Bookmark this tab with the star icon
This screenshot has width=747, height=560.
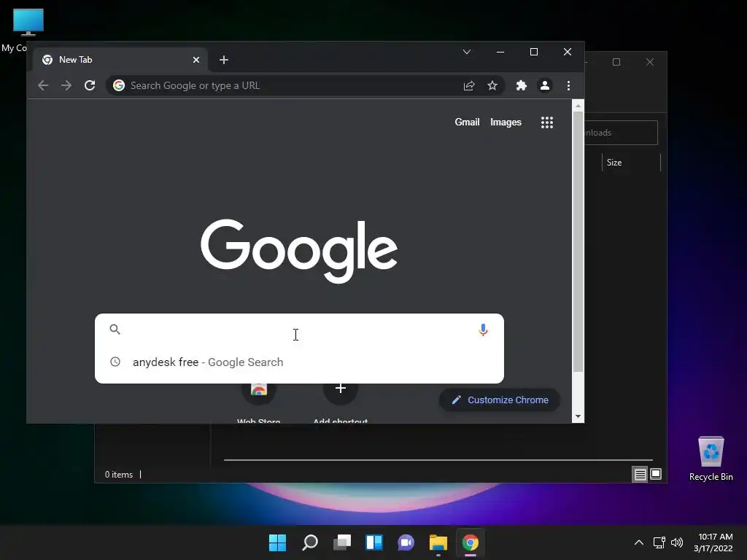pyautogui.click(x=492, y=86)
